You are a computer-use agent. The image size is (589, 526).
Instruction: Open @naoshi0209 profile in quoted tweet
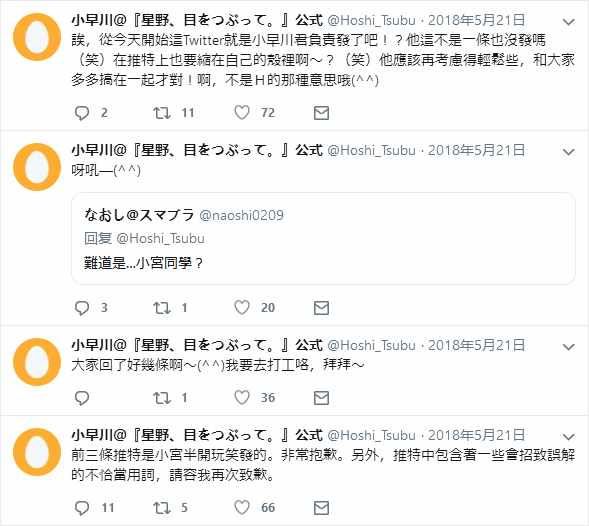pos(241,215)
